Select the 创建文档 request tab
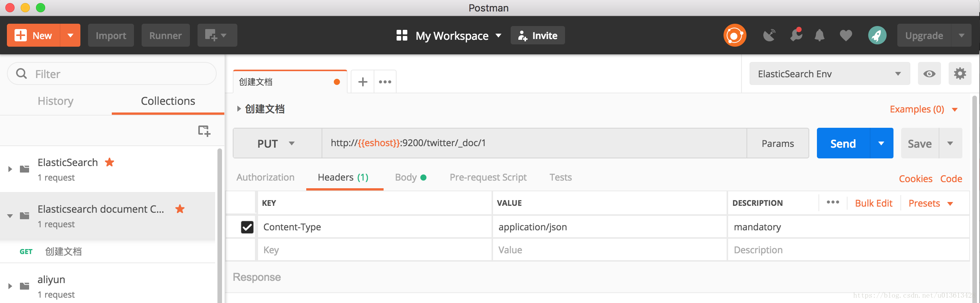The width and height of the screenshot is (980, 303). point(290,82)
